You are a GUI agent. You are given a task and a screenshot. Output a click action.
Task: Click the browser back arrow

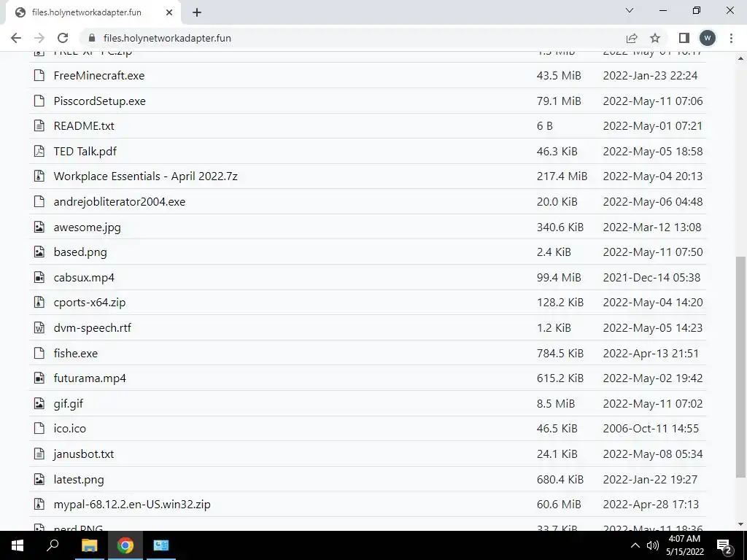tap(16, 38)
